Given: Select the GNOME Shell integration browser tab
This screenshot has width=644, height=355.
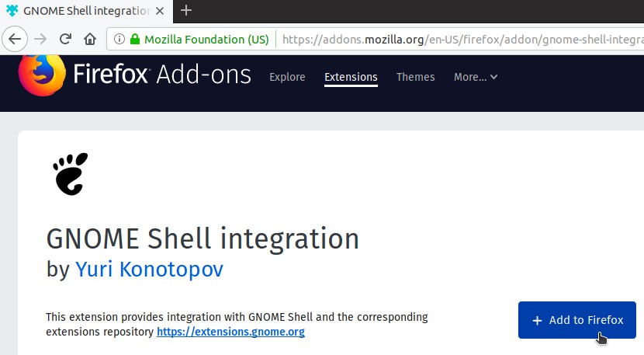Looking at the screenshot, I should click(86, 11).
